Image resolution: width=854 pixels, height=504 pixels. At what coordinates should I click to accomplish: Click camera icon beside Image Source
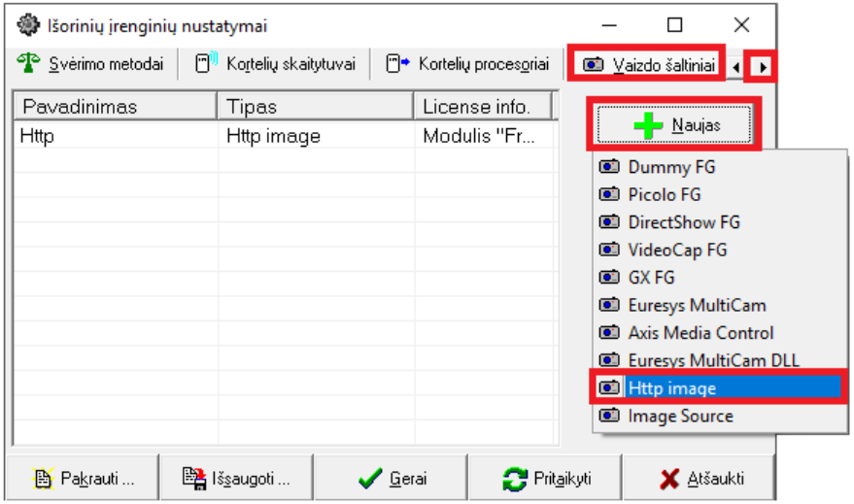click(610, 416)
